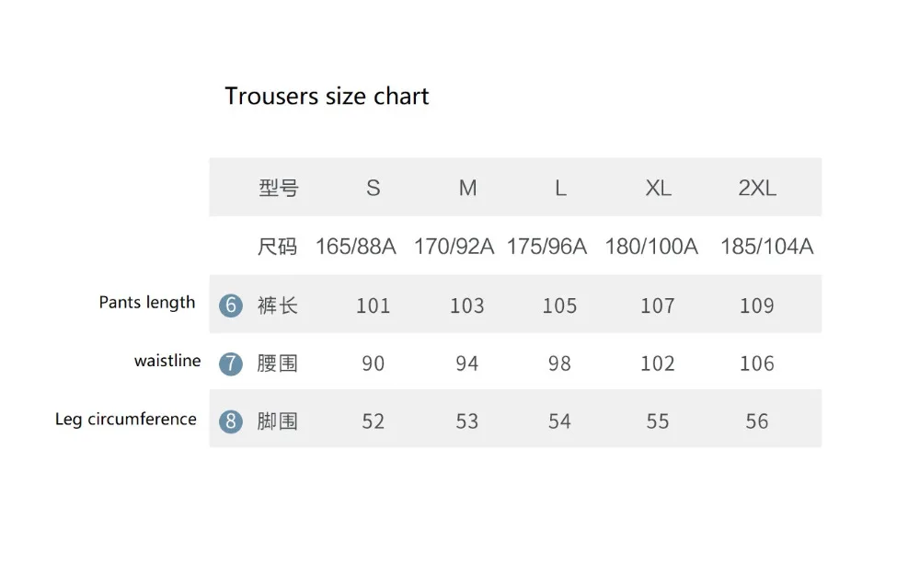Click the blue circled number 7 icon
This screenshot has width=920, height=588.
[231, 363]
